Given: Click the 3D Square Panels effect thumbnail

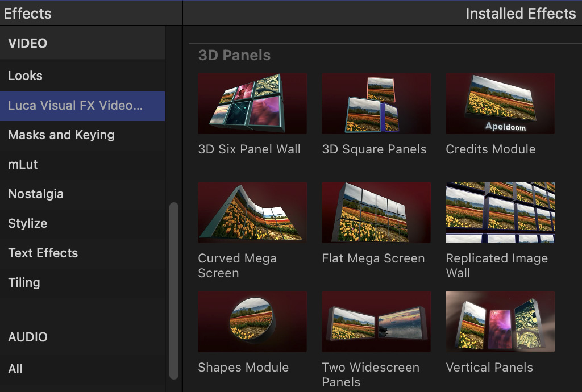Looking at the screenshot, I should [x=376, y=103].
